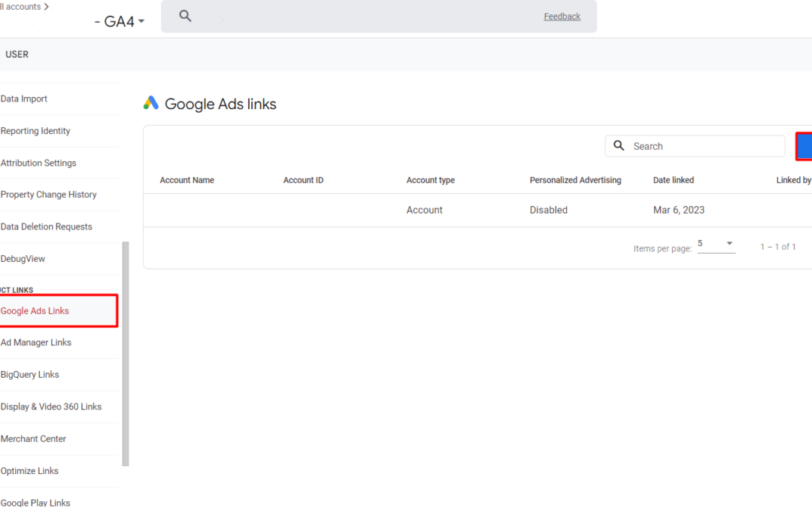The height and width of the screenshot is (508, 812).
Task: Click the All accounts breadcrumb chevron
Action: click(47, 7)
